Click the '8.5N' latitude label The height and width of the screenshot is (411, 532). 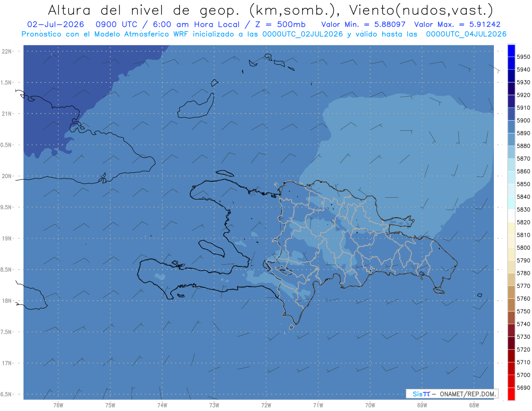click(6, 270)
